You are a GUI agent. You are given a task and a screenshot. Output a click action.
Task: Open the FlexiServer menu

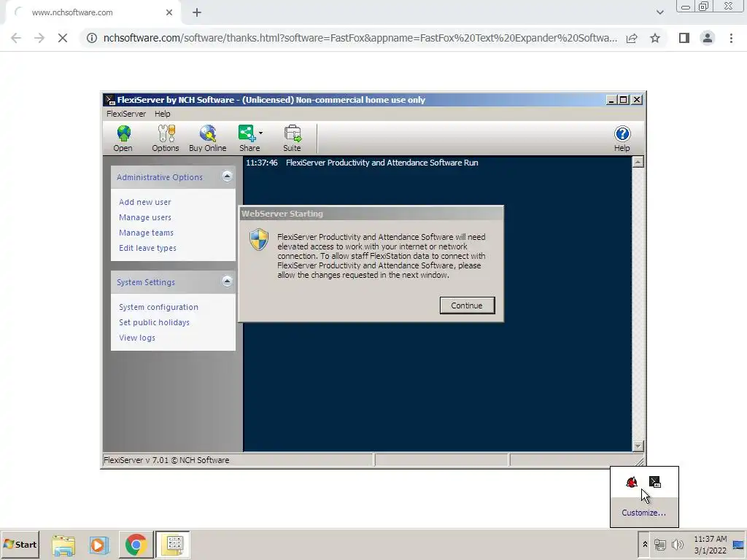pyautogui.click(x=126, y=114)
